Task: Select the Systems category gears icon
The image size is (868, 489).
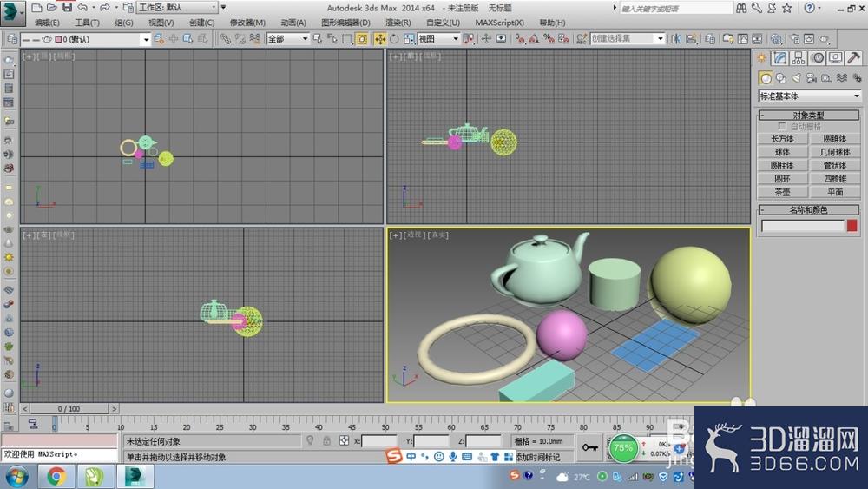Action: point(857,78)
